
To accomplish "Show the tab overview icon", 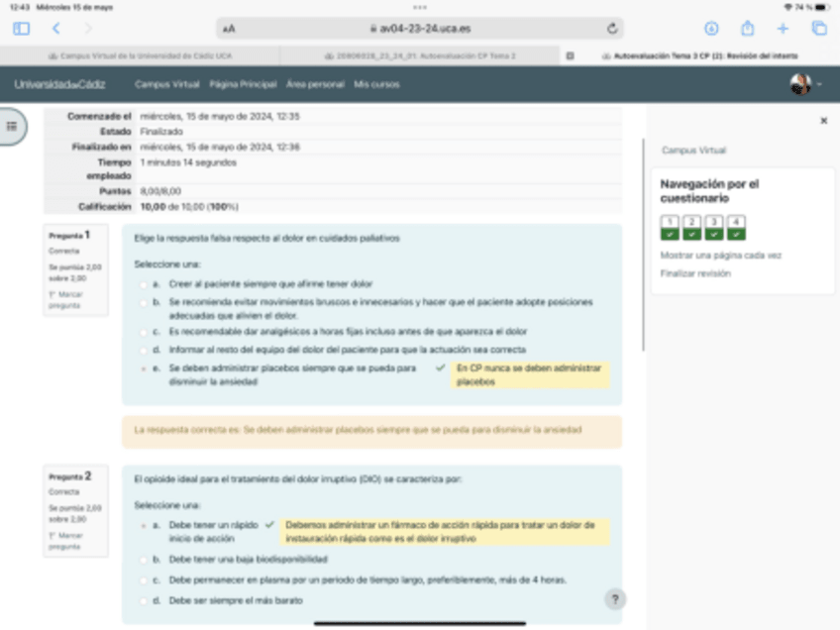I will pyautogui.click(x=818, y=29).
